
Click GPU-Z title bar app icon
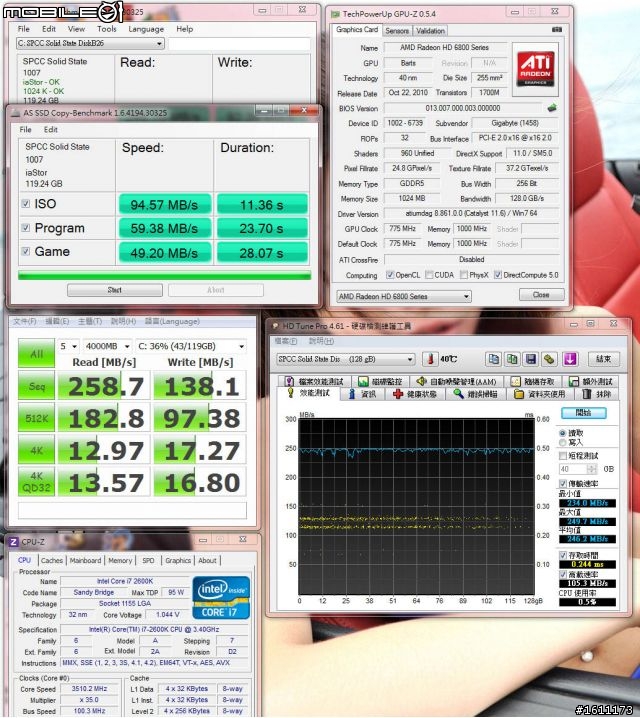tap(336, 14)
